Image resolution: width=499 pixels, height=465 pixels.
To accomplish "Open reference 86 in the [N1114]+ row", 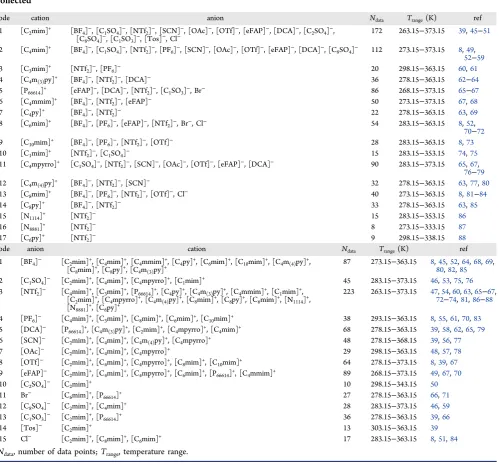I will point(462,216).
